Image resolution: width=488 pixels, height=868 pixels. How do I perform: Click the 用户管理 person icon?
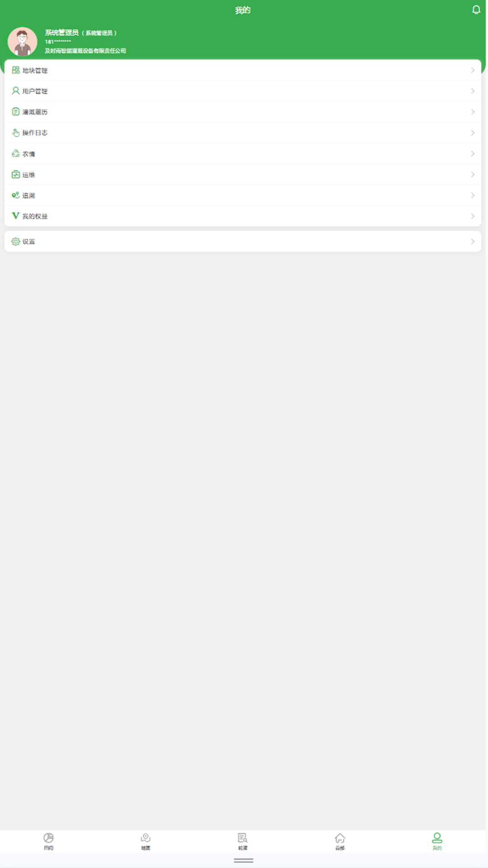(16, 91)
